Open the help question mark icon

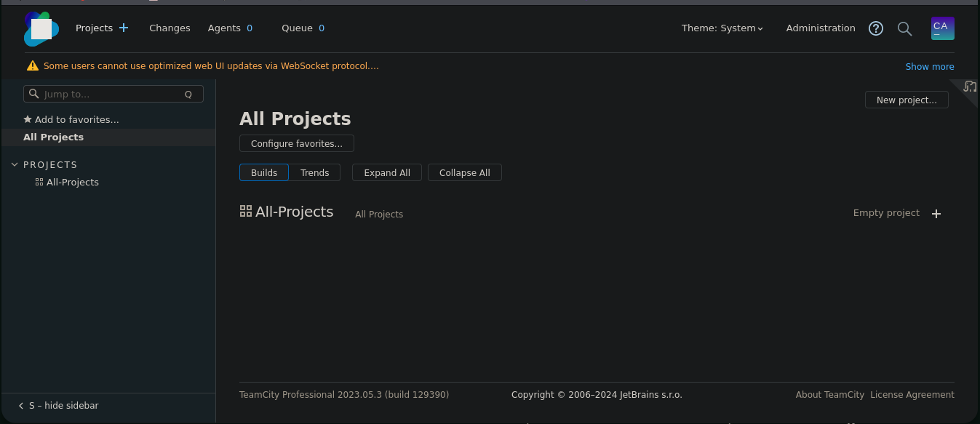tap(876, 28)
